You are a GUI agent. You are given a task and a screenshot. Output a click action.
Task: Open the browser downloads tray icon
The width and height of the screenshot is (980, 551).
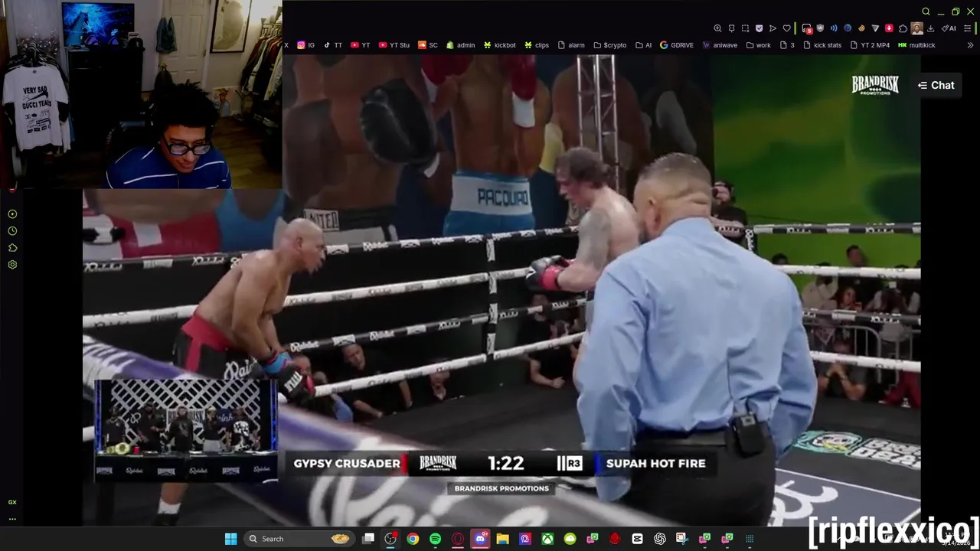(x=930, y=28)
